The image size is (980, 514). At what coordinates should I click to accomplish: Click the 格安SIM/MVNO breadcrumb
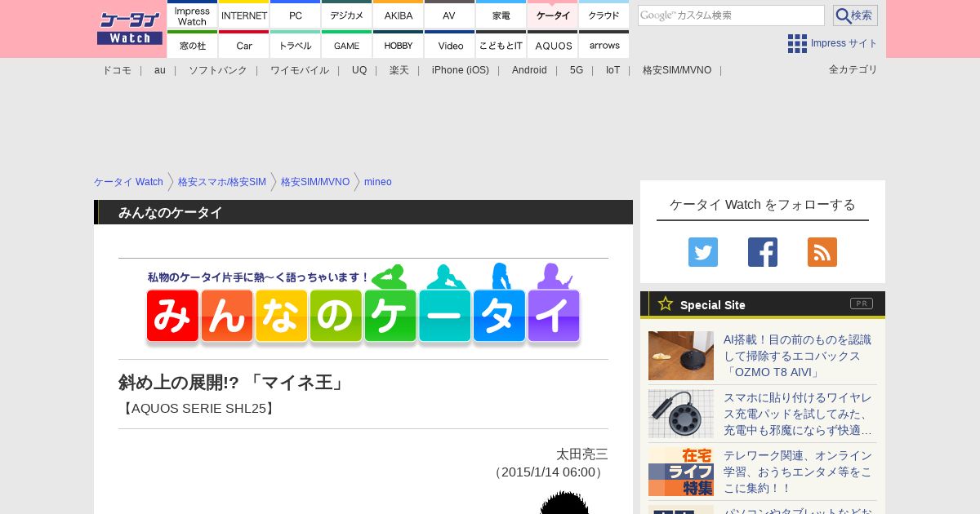click(x=315, y=182)
